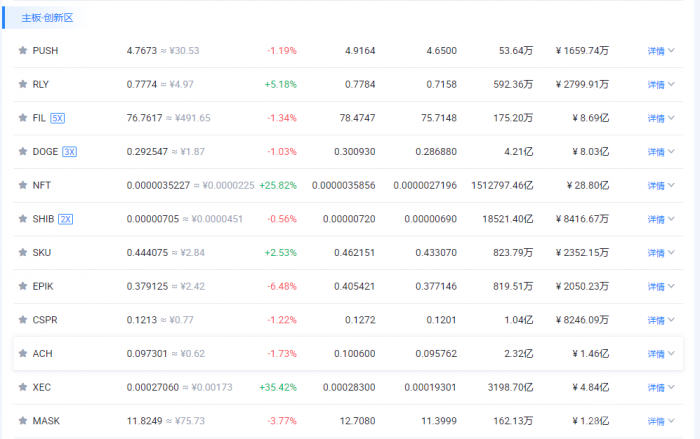Click the volume 18521.40亿

[508, 219]
